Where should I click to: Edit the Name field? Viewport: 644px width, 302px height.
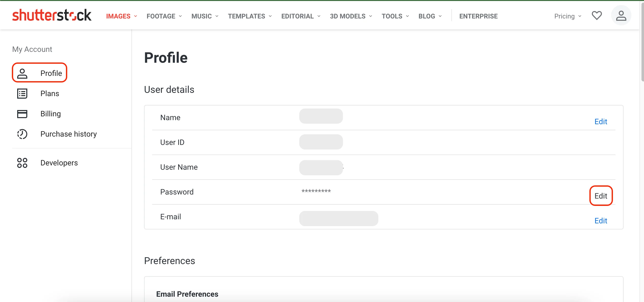pyautogui.click(x=601, y=122)
